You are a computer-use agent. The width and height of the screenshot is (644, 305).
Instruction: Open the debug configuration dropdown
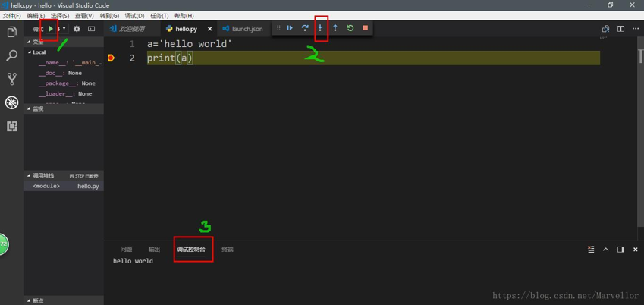64,29
